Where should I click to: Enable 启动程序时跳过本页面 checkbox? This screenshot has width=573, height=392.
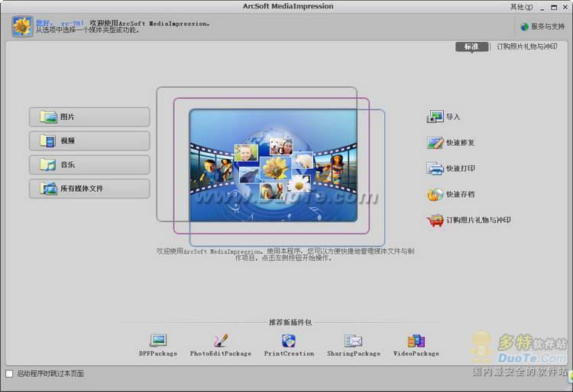point(9,374)
